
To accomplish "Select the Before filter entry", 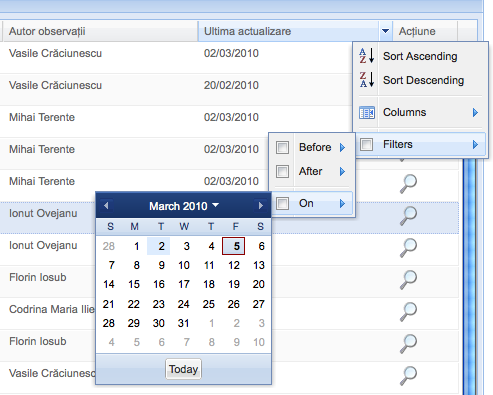I will click(x=312, y=147).
